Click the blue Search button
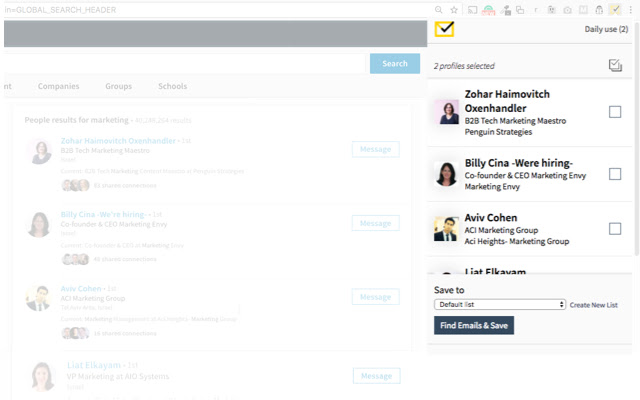 click(395, 63)
